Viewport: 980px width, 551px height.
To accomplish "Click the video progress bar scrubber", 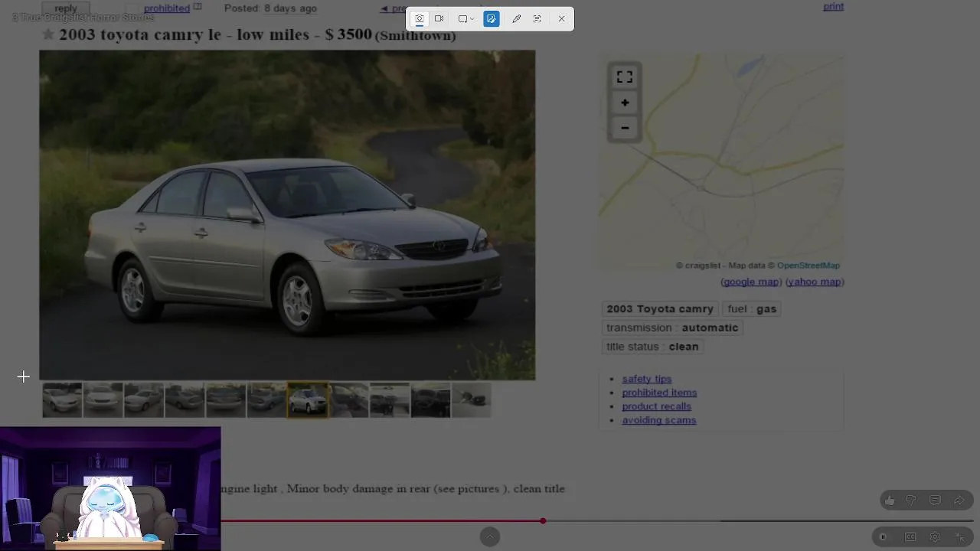I will [543, 521].
